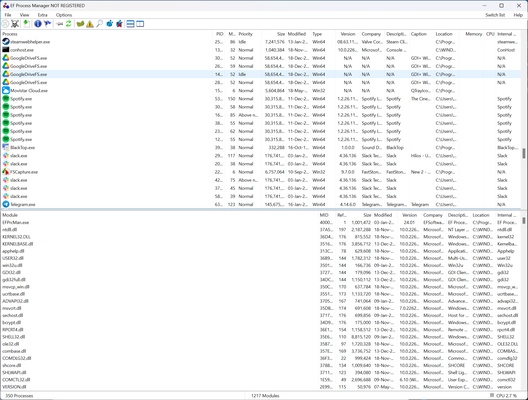Viewport: 528px width, 400px height.
Task: Sort processes by Priority column header
Action: tap(249, 34)
